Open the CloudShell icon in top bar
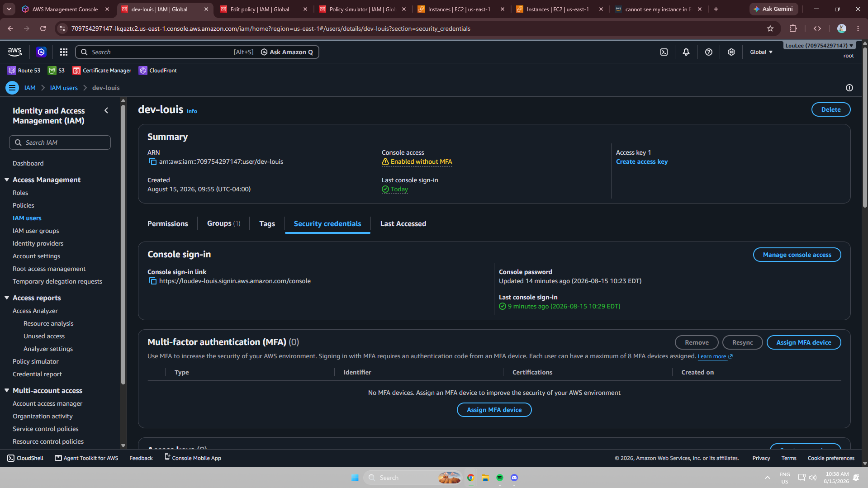 [x=664, y=52]
